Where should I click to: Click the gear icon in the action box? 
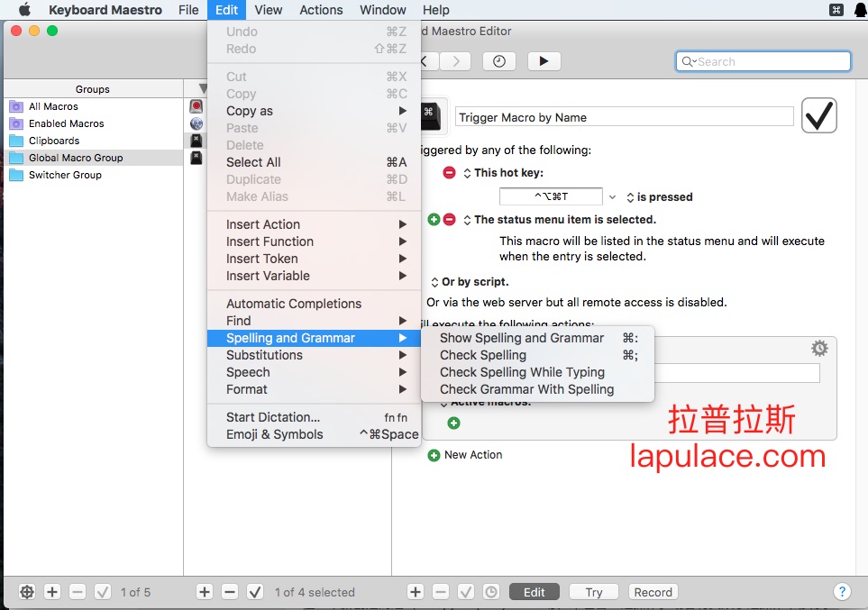(x=818, y=349)
